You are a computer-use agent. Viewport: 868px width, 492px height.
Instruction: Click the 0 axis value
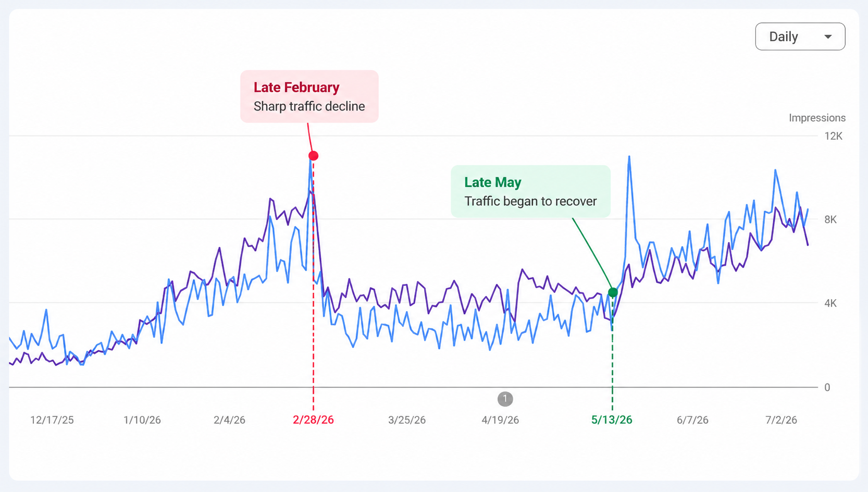[827, 387]
